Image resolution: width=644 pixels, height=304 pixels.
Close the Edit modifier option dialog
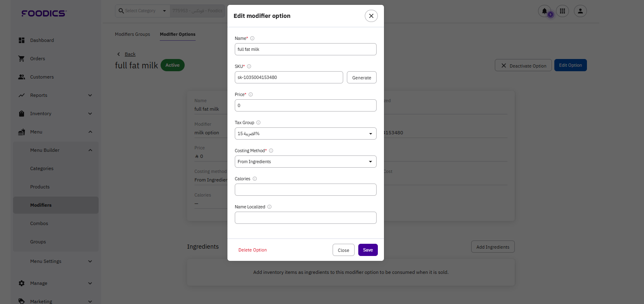pyautogui.click(x=371, y=16)
